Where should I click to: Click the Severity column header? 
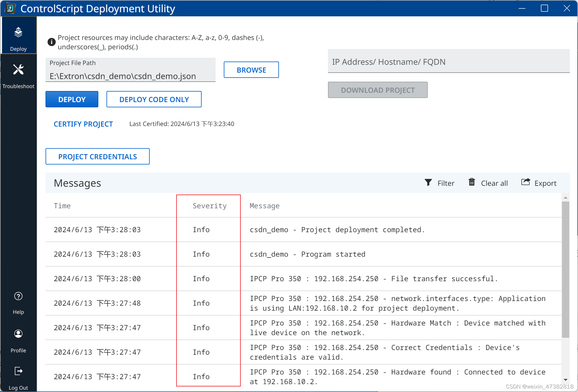coord(209,206)
